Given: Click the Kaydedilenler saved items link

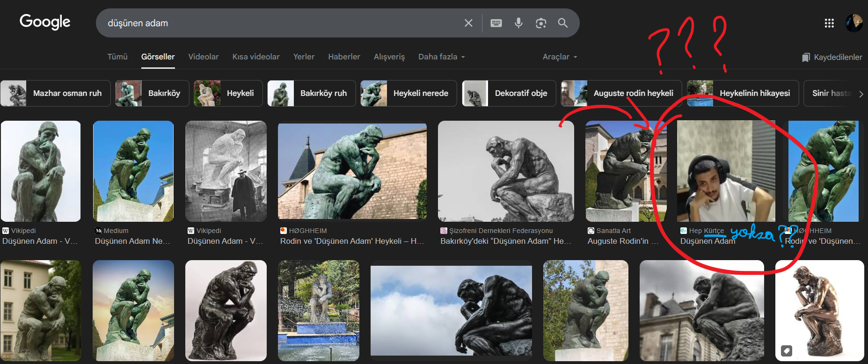Looking at the screenshot, I should tap(832, 57).
